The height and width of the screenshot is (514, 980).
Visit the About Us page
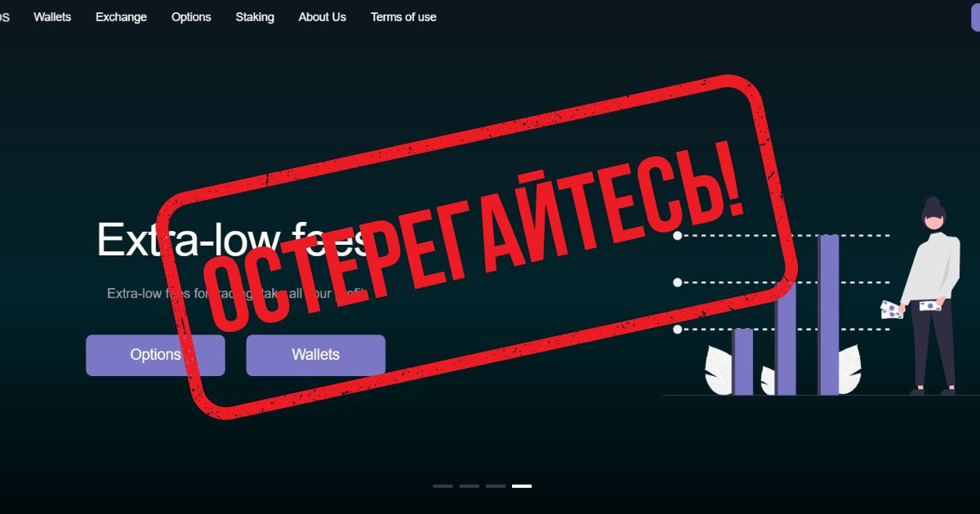coord(322,16)
